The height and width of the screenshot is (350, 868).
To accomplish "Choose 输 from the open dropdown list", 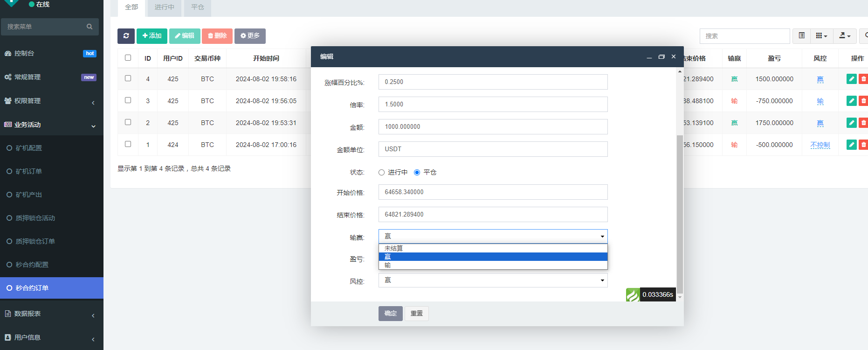I will coord(493,265).
